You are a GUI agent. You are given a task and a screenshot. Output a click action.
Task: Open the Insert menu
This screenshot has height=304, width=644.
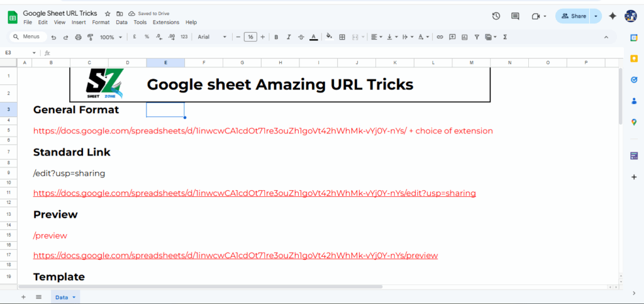point(79,22)
